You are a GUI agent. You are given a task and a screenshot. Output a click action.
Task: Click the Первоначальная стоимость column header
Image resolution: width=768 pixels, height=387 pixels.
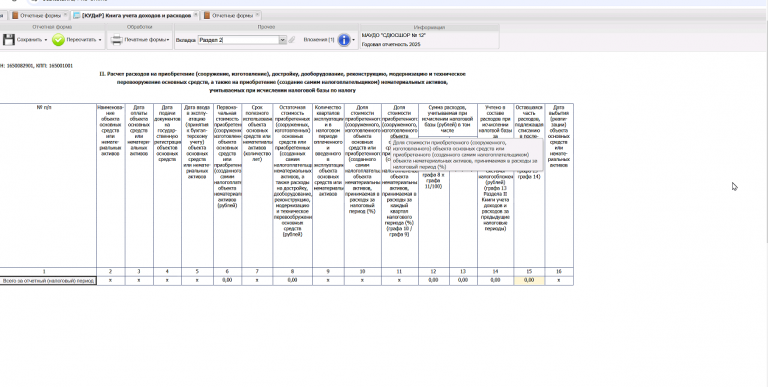[227, 185]
